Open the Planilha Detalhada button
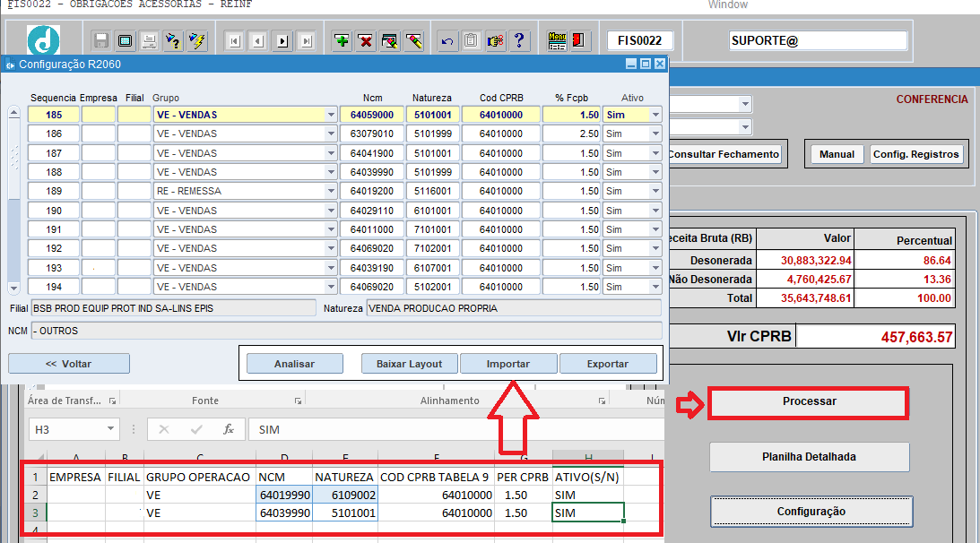Screen dimensions: 980x543 pyautogui.click(x=809, y=457)
